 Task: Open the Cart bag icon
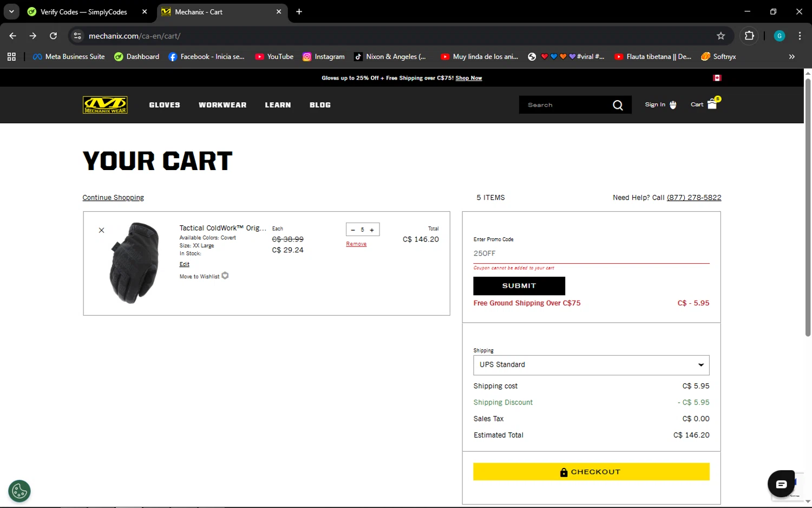pos(712,104)
